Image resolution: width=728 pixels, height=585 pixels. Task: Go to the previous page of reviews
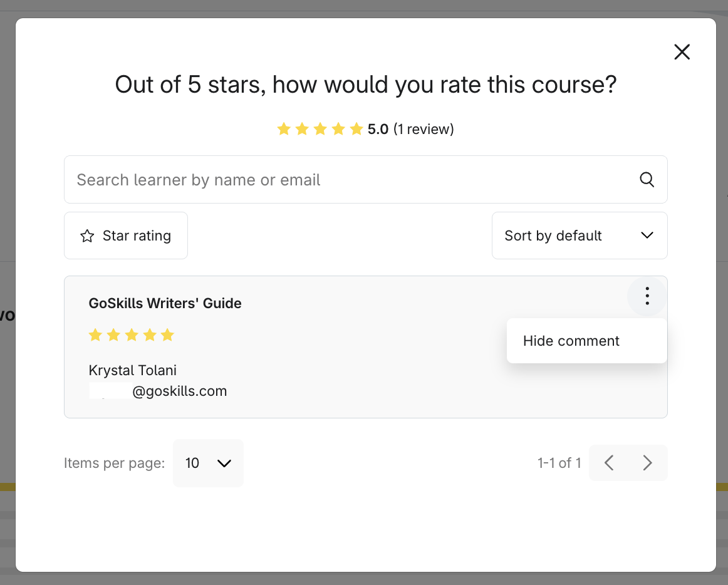point(609,463)
